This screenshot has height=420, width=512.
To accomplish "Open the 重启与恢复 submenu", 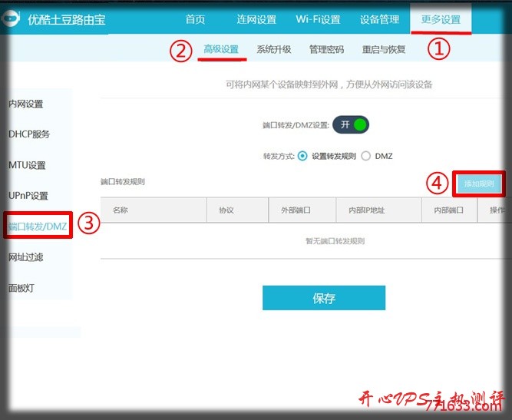I will click(384, 49).
